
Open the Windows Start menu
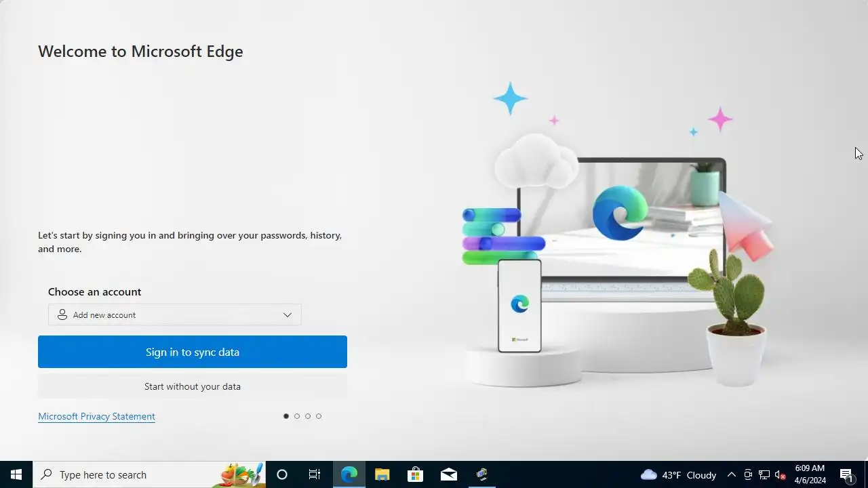tap(16, 474)
